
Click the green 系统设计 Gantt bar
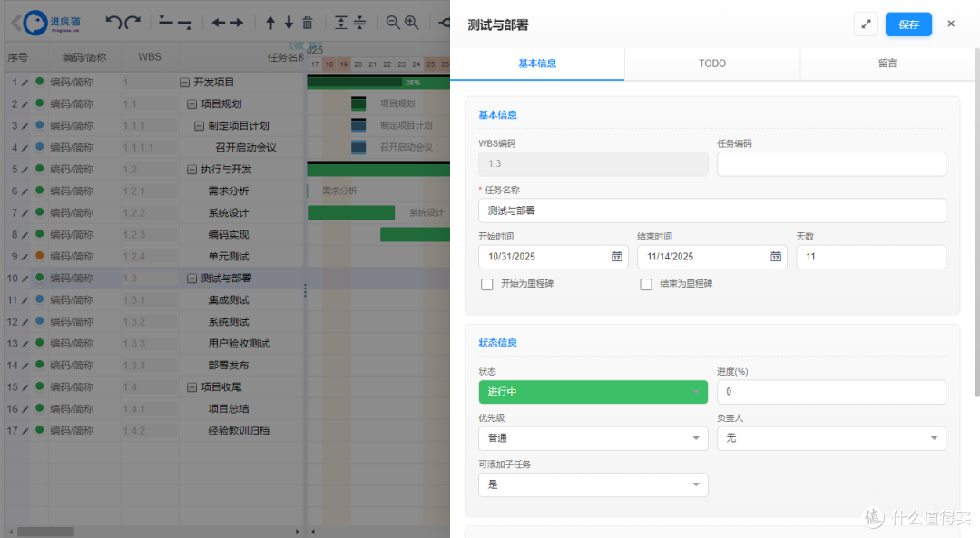[x=350, y=212]
